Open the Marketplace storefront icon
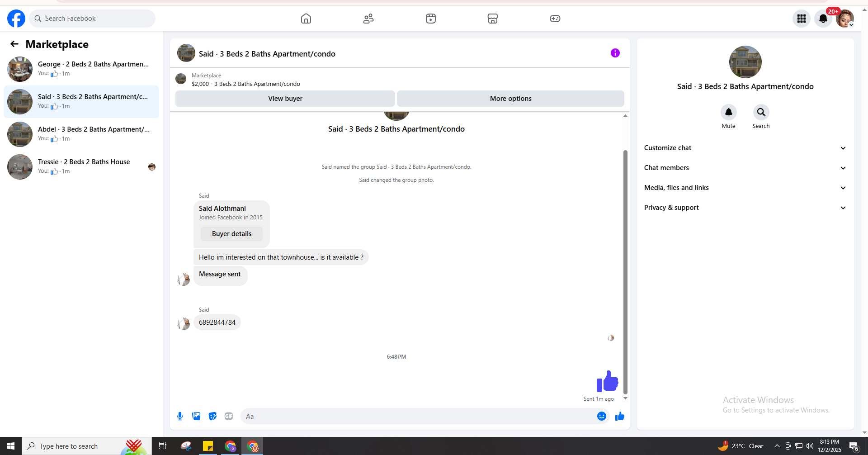868x455 pixels. point(493,19)
